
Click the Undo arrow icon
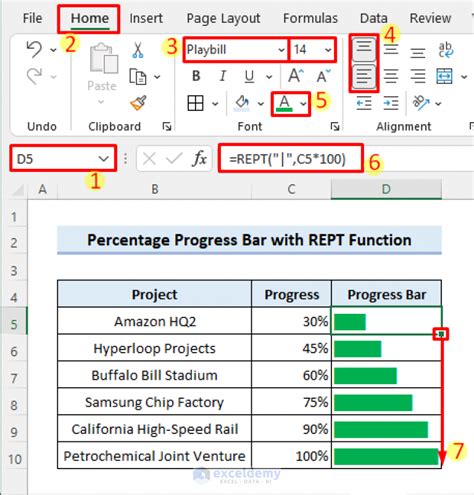tap(34, 49)
